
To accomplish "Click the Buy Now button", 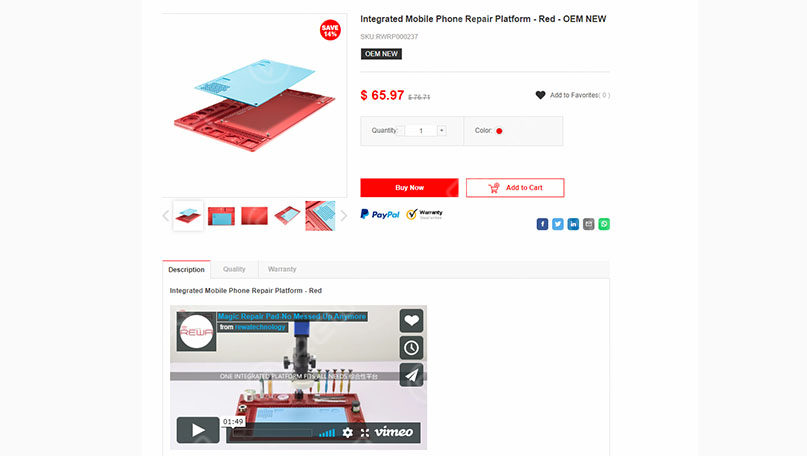I will click(x=409, y=187).
